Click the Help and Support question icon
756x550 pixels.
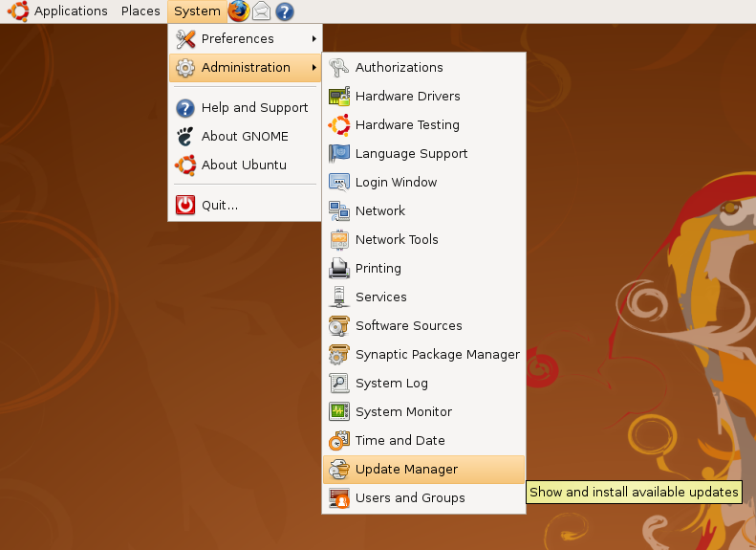185,108
